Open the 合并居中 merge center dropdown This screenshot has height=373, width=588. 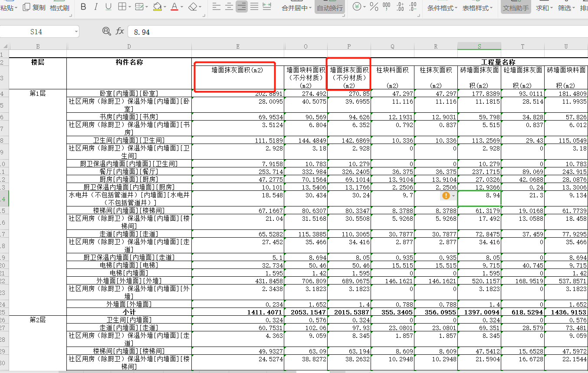(297, 8)
